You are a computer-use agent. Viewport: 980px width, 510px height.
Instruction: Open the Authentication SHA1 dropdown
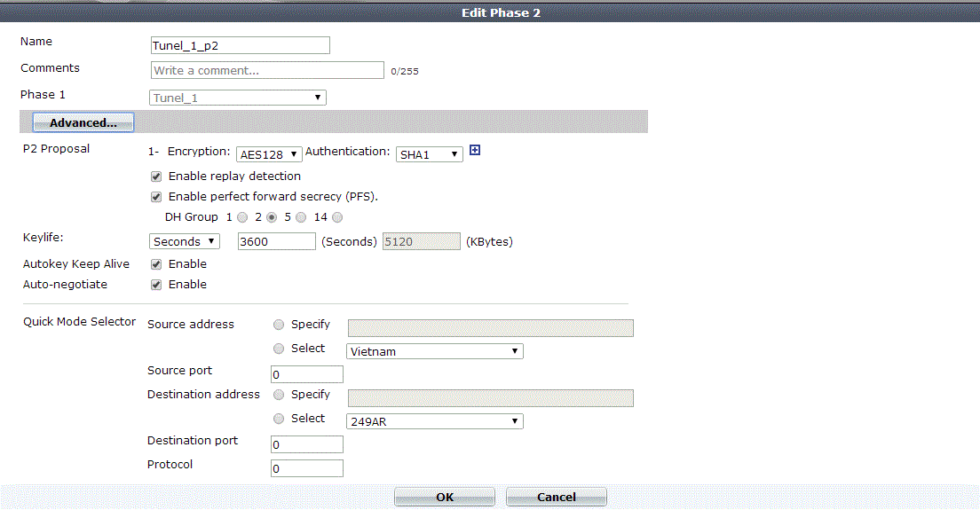(x=430, y=154)
